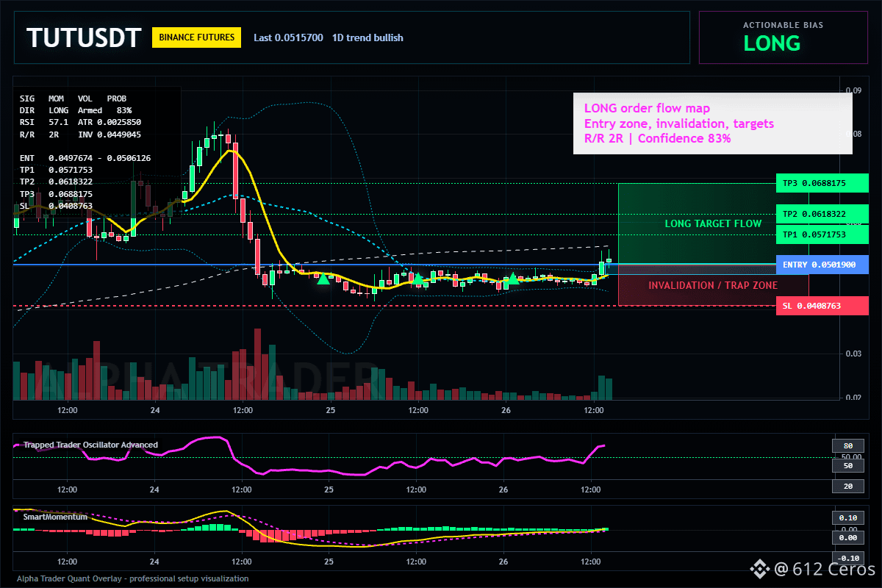The width and height of the screenshot is (882, 588).
Task: Click the BINANCE FUTURES yellow badge
Action: (196, 37)
